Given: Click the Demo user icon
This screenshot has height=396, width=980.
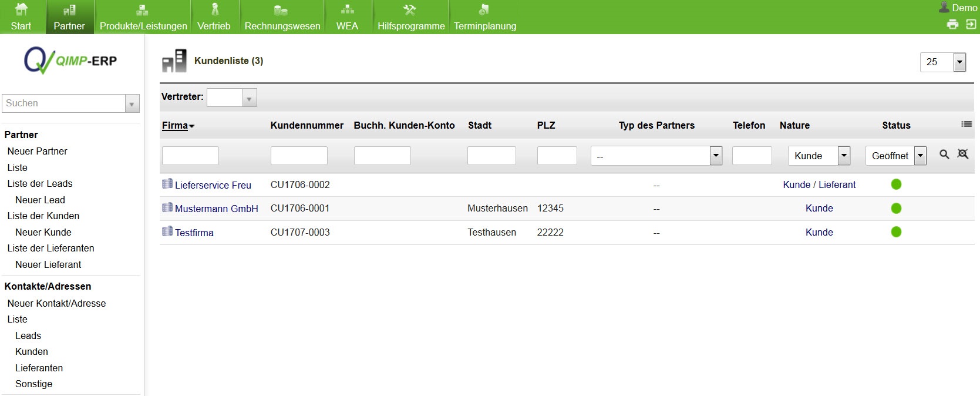Looking at the screenshot, I should click(x=944, y=8).
